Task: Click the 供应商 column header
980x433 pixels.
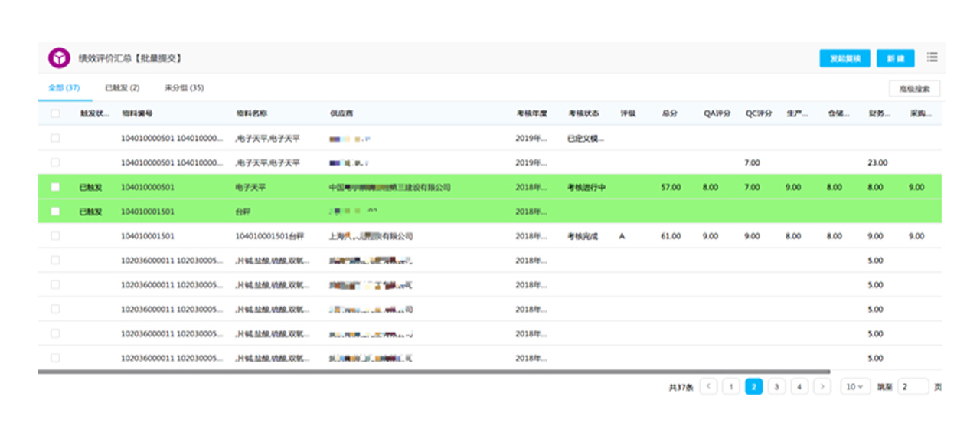Action: coord(341,113)
